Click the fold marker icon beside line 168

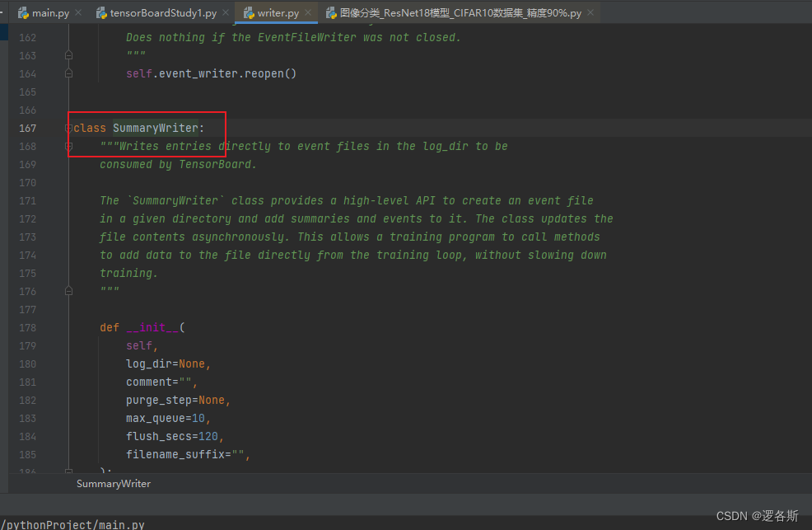69,146
